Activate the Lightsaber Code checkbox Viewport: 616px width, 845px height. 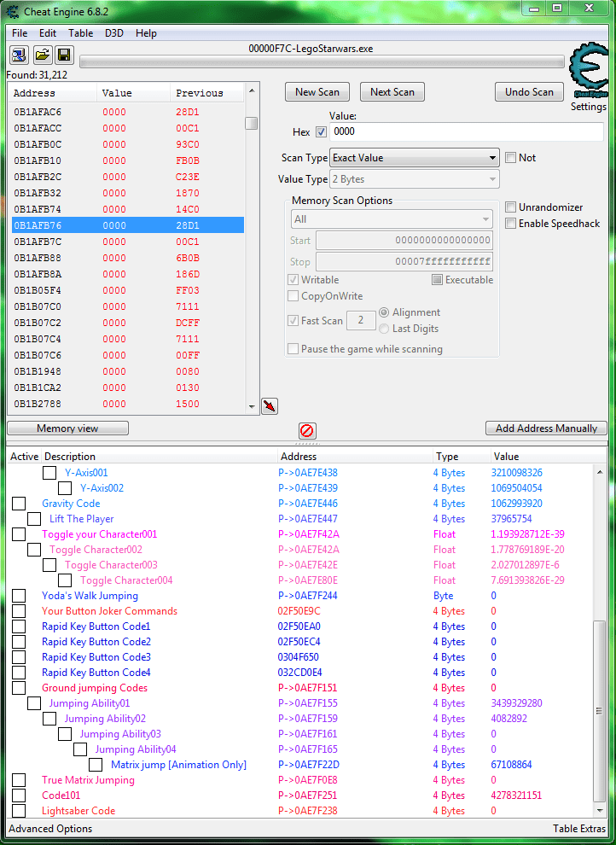(x=19, y=811)
